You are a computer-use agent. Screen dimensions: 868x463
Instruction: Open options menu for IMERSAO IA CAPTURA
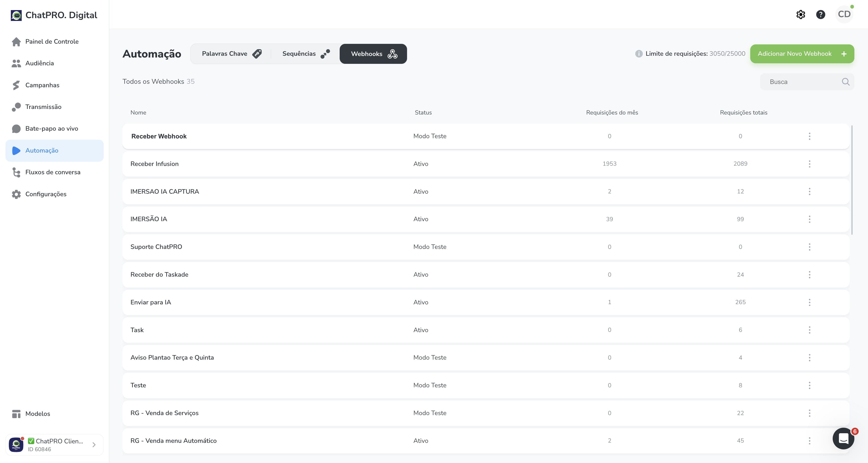[809, 191]
